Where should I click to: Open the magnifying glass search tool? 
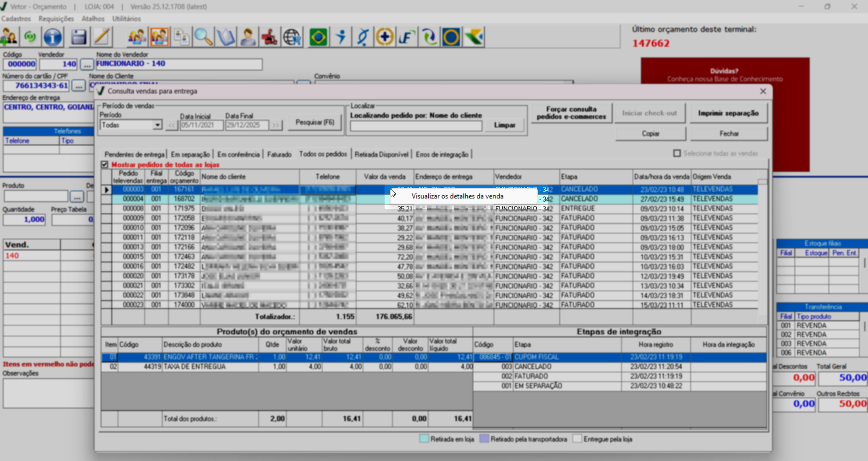(x=203, y=37)
